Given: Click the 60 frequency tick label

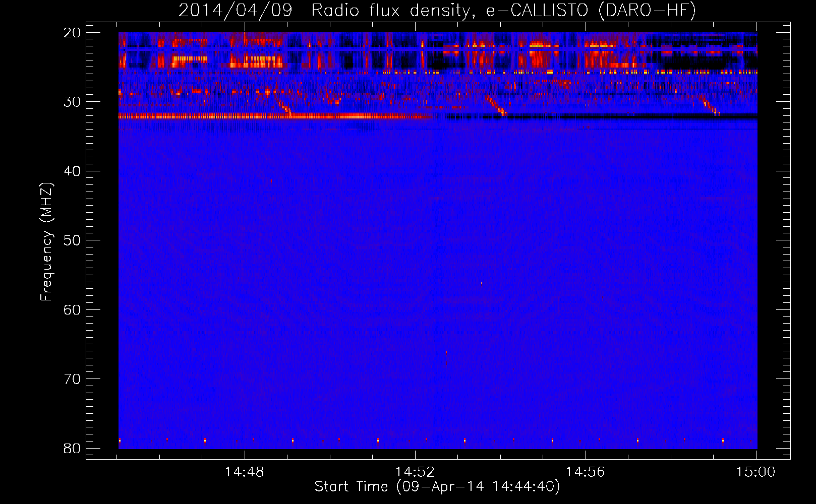Looking at the screenshot, I should point(72,310).
